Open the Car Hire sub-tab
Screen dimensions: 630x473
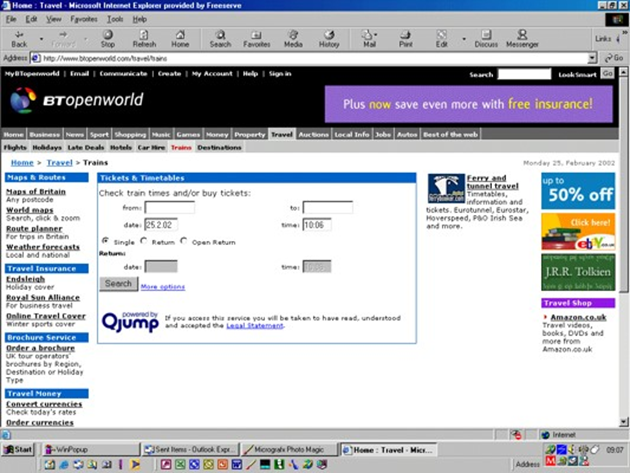(x=151, y=147)
